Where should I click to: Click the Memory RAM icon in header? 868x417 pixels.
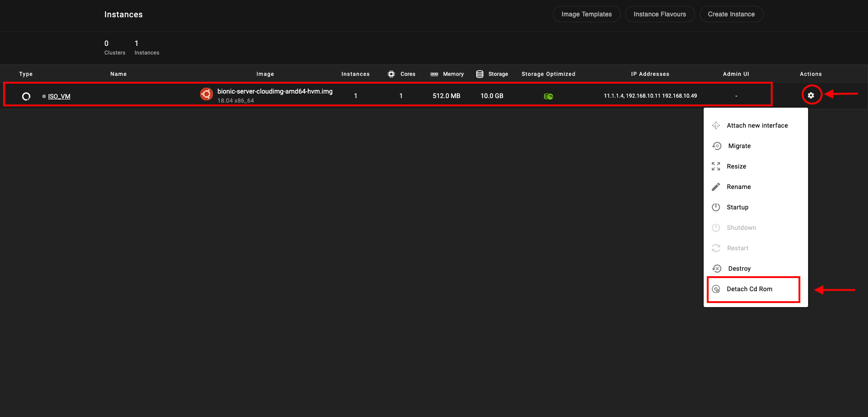coord(434,74)
